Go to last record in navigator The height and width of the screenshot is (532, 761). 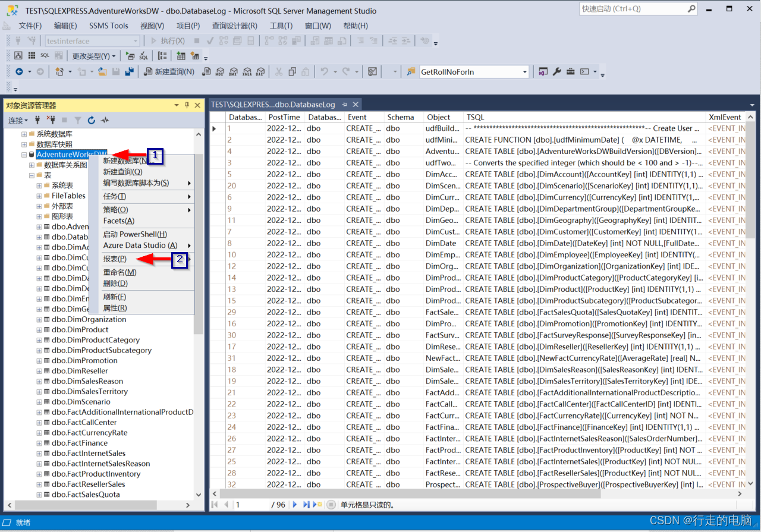coord(307,505)
